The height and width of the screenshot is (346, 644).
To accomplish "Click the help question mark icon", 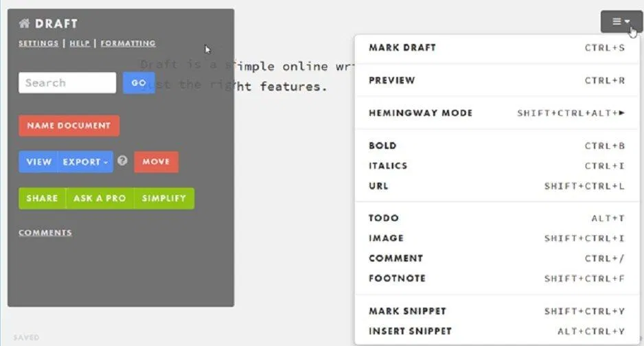I will point(122,161).
